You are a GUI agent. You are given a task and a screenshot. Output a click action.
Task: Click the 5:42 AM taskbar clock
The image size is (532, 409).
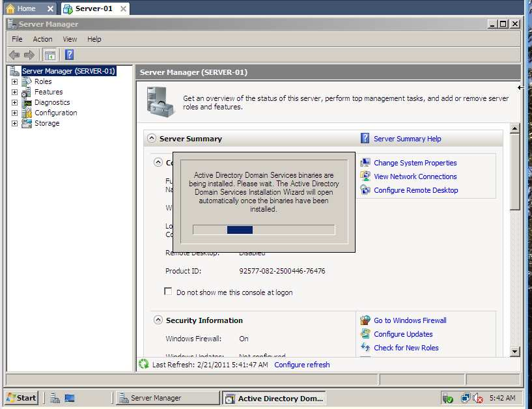pyautogui.click(x=502, y=398)
